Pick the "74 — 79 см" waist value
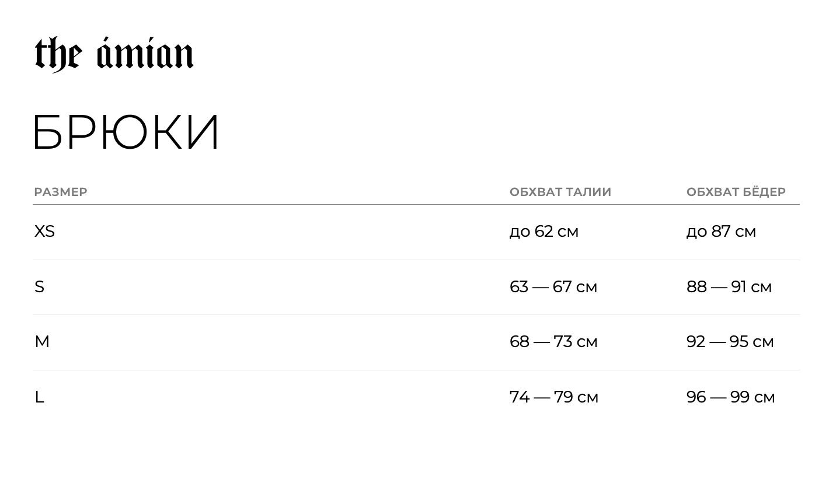The height and width of the screenshot is (504, 836). click(x=553, y=397)
